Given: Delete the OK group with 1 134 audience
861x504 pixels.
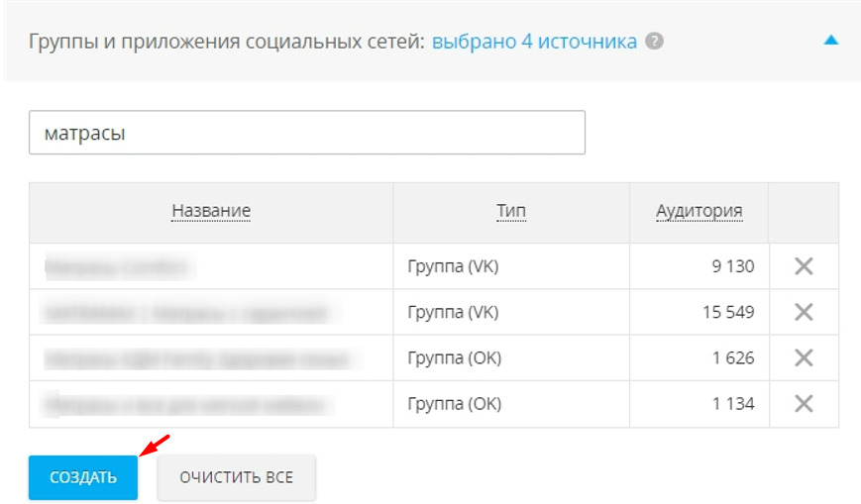Looking at the screenshot, I should [804, 403].
